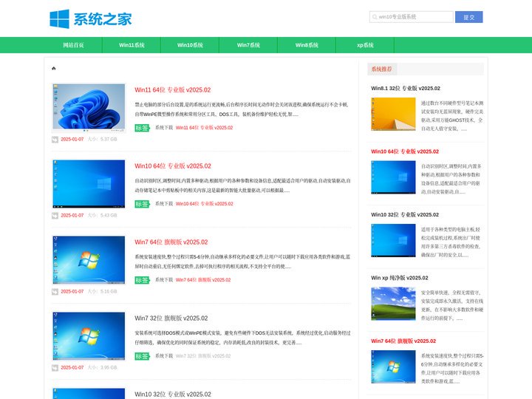
Task: Open the Win7系统 navigation tab
Action: coord(248,45)
